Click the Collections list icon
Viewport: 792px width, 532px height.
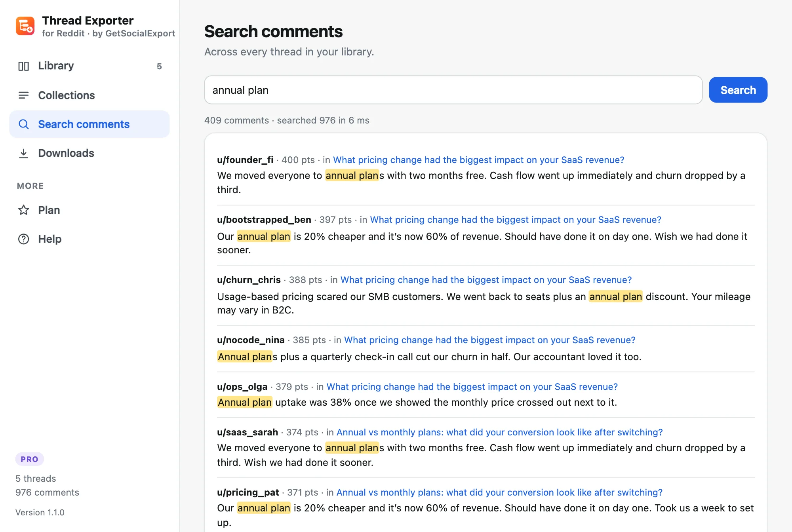click(x=24, y=95)
